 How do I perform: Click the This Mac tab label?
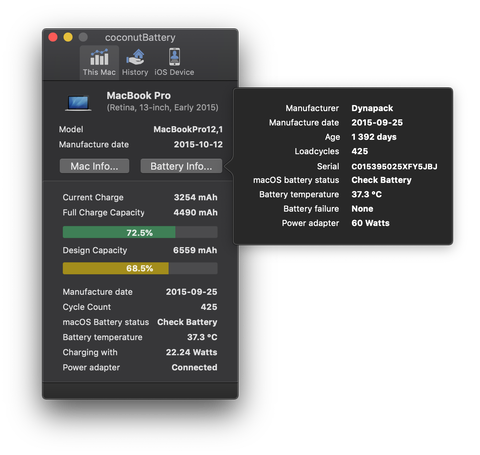click(99, 72)
